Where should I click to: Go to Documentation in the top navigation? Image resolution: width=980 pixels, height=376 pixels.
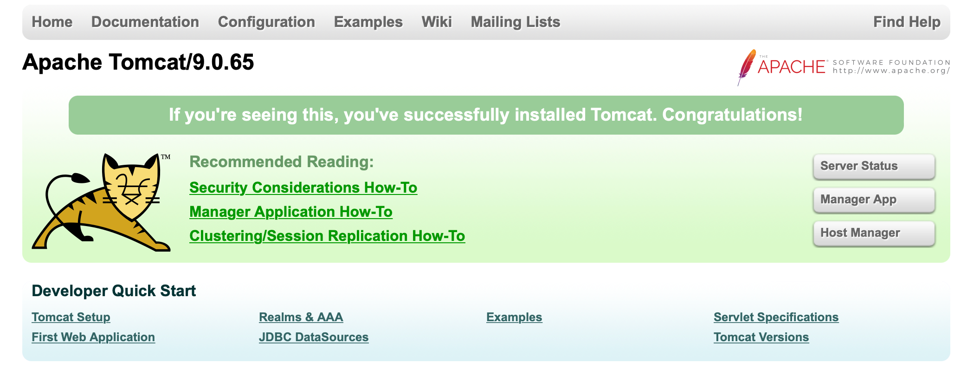(145, 22)
